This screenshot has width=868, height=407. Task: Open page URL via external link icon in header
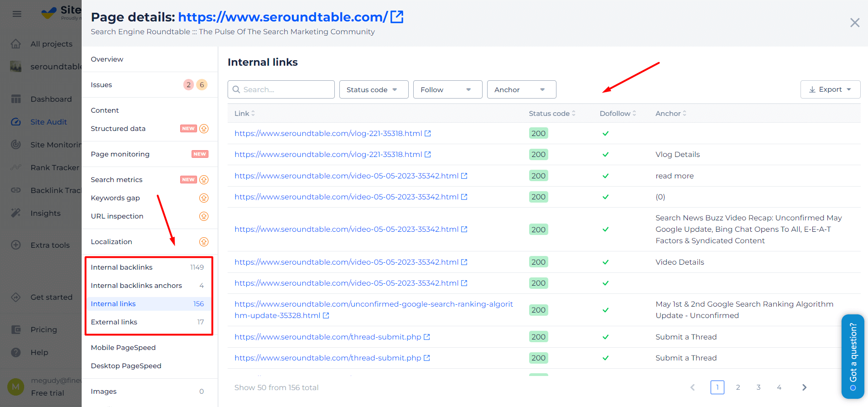[x=397, y=17]
